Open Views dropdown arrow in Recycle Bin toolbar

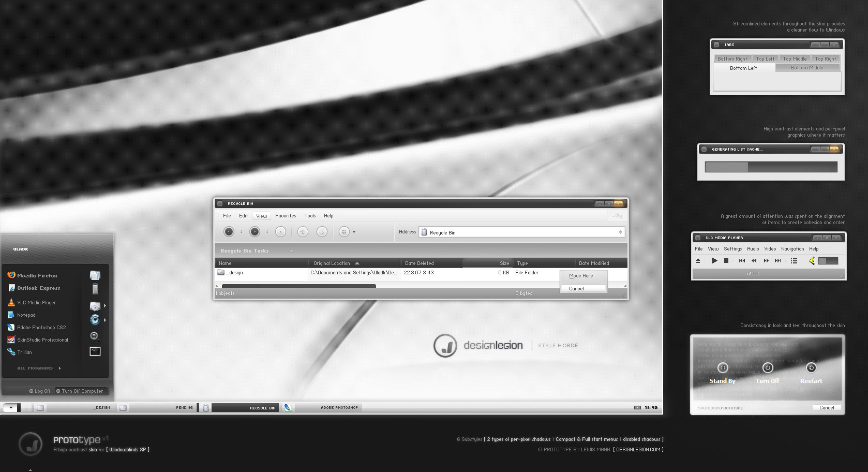(x=354, y=232)
